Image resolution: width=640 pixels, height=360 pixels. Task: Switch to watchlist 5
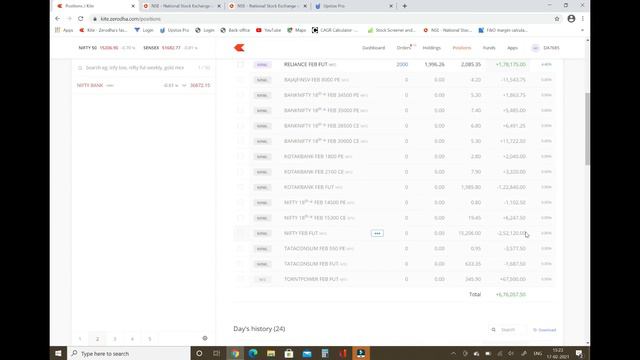[x=150, y=339]
